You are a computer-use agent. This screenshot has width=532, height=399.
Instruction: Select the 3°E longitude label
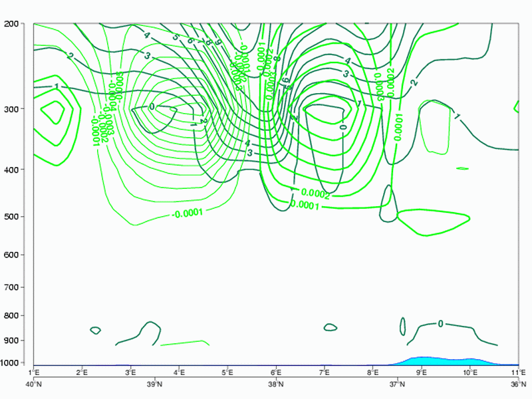click(131, 372)
